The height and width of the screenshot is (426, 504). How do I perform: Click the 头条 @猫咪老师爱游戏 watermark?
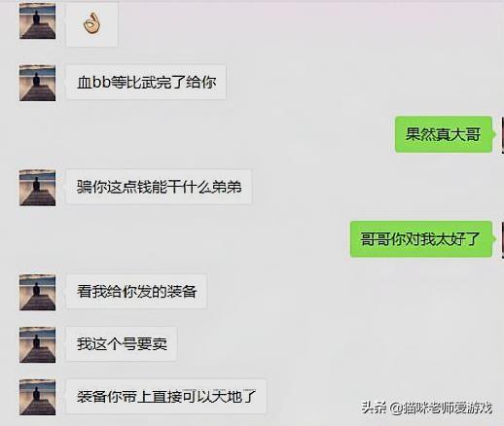pyautogui.click(x=427, y=408)
